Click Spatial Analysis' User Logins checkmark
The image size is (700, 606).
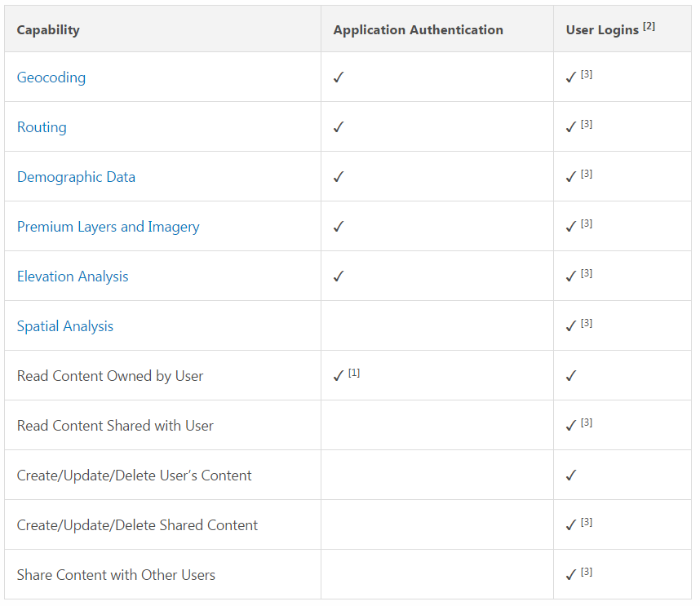tap(571, 326)
